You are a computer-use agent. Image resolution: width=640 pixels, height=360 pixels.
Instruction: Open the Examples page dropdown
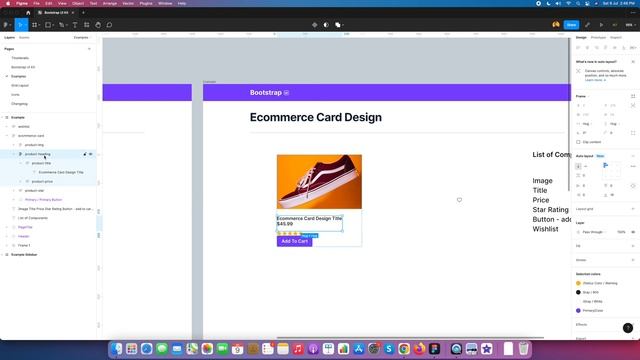tap(82, 38)
